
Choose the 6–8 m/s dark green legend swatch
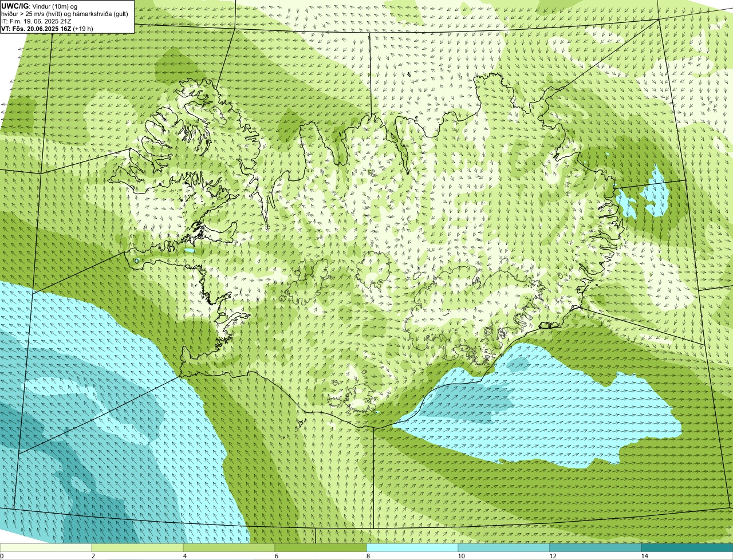click(321, 547)
